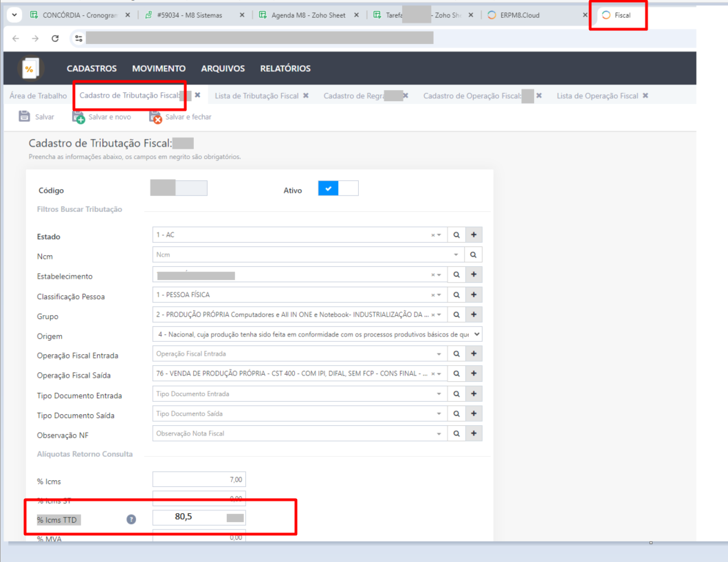Open the MOVIMENTO menu
This screenshot has width=728, height=562.
coord(159,69)
